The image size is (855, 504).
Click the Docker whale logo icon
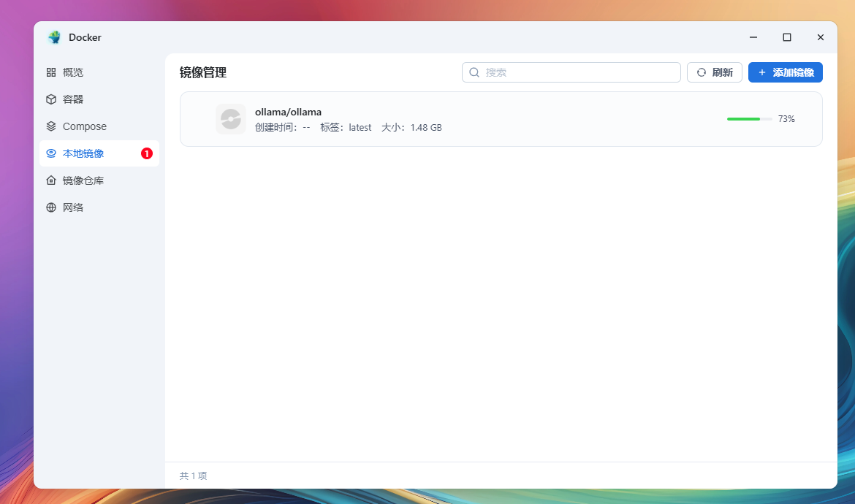55,37
